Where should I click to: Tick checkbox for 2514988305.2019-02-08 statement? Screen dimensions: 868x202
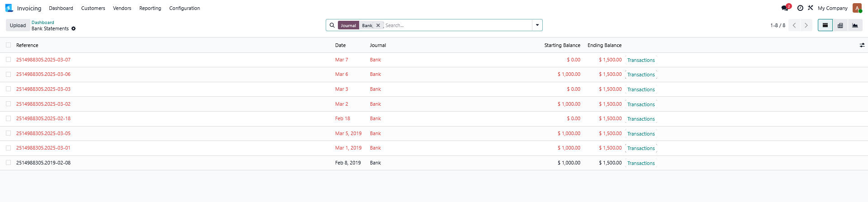click(x=9, y=163)
